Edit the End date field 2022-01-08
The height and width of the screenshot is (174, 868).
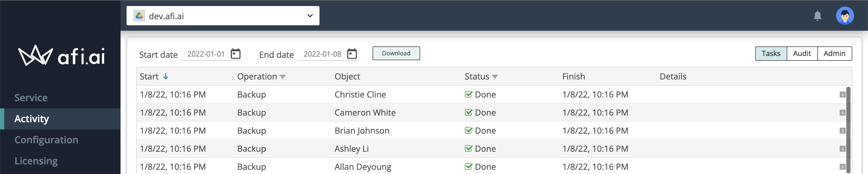(x=322, y=54)
